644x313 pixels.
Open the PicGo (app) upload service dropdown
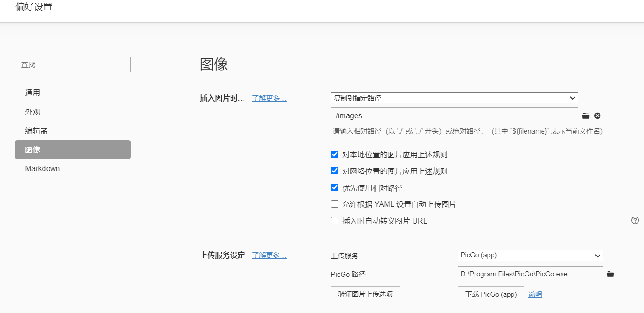tap(530, 255)
